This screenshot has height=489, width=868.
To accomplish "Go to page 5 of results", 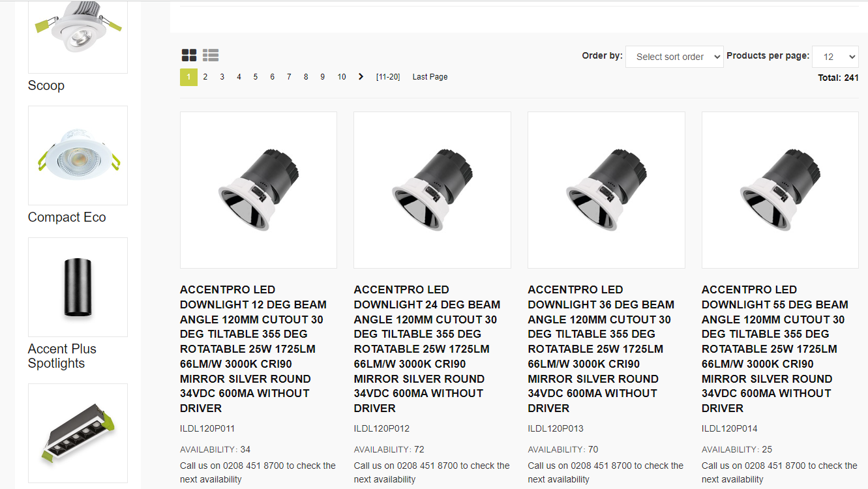I will (256, 77).
